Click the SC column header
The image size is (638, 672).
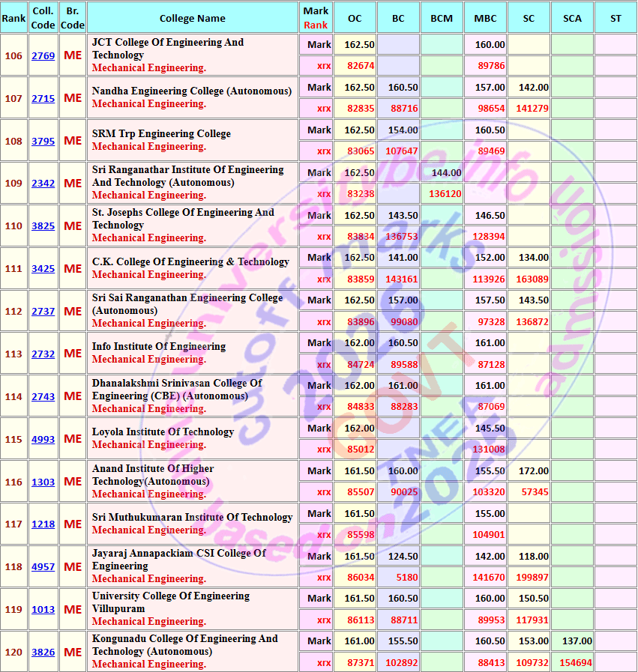coord(529,17)
